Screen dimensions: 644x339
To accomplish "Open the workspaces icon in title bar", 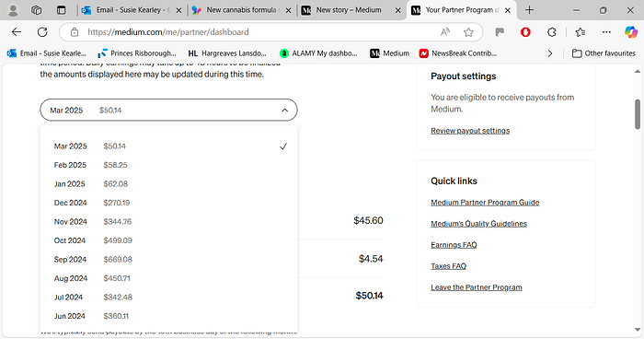I will point(36,10).
